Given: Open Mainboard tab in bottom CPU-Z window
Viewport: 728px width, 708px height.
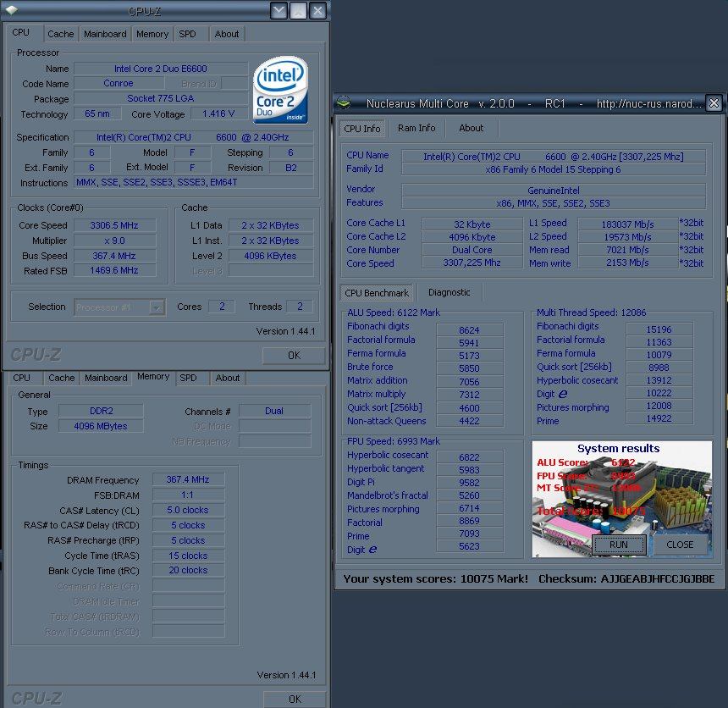Looking at the screenshot, I should coord(106,378).
